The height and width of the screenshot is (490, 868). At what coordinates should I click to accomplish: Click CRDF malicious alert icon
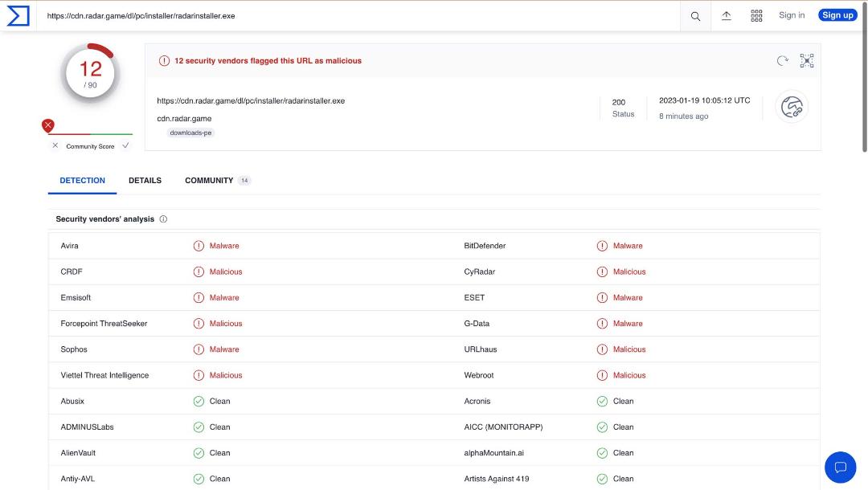coord(199,272)
